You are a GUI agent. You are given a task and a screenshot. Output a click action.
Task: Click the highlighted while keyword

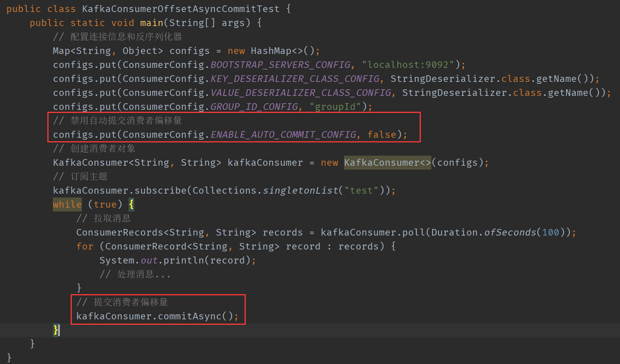67,205
